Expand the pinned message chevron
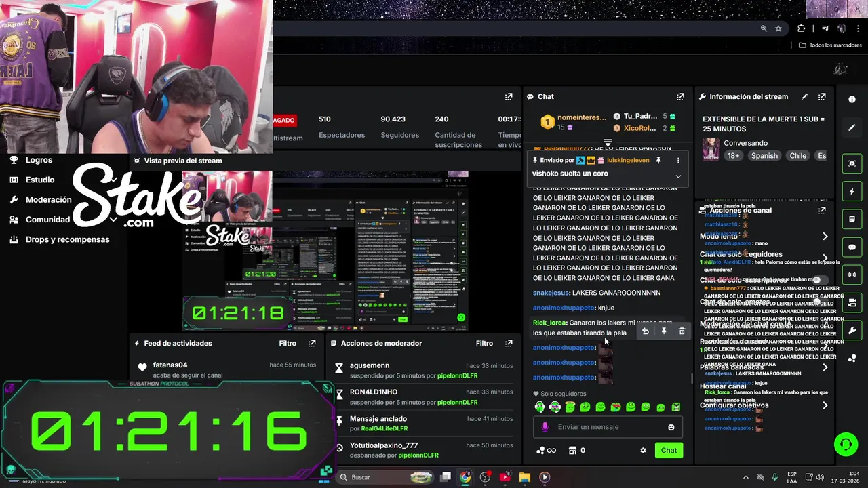This screenshot has width=868, height=488. click(x=677, y=176)
